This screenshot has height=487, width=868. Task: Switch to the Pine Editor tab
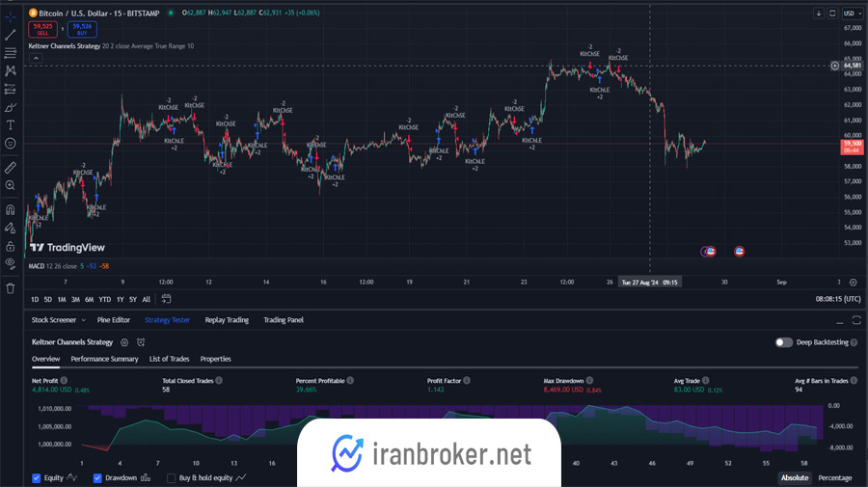(x=114, y=320)
